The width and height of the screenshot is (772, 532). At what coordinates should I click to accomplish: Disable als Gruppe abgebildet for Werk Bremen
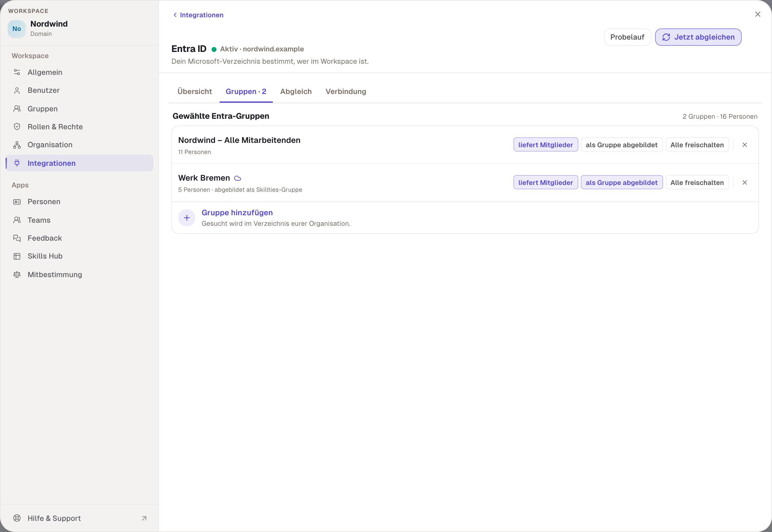pyautogui.click(x=622, y=183)
